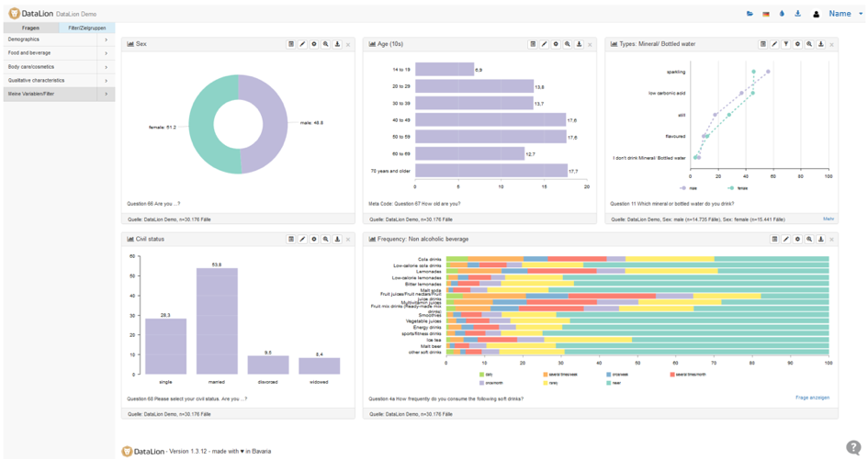The height and width of the screenshot is (460, 868).
Task: Switch to the Filter/Zielgruppen tab
Action: (87, 28)
